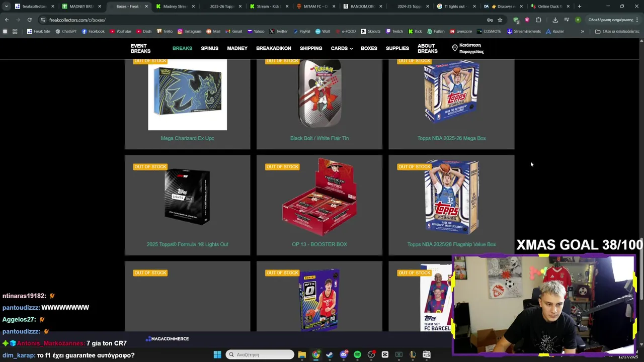Open the BREAKADIKON menu item

[x=274, y=48]
